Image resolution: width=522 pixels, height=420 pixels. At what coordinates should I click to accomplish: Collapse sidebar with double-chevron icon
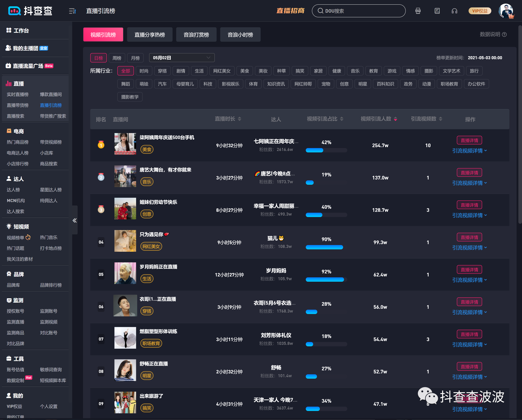75,220
